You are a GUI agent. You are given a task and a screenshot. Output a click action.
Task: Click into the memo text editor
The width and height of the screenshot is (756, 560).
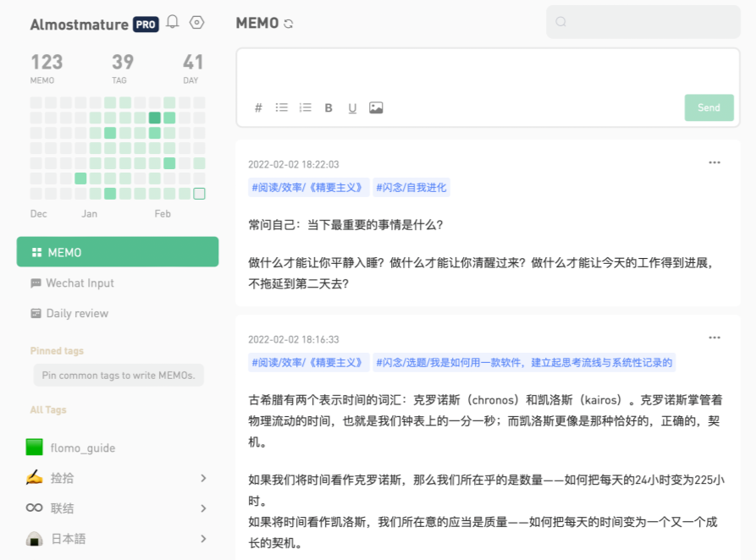click(488, 71)
